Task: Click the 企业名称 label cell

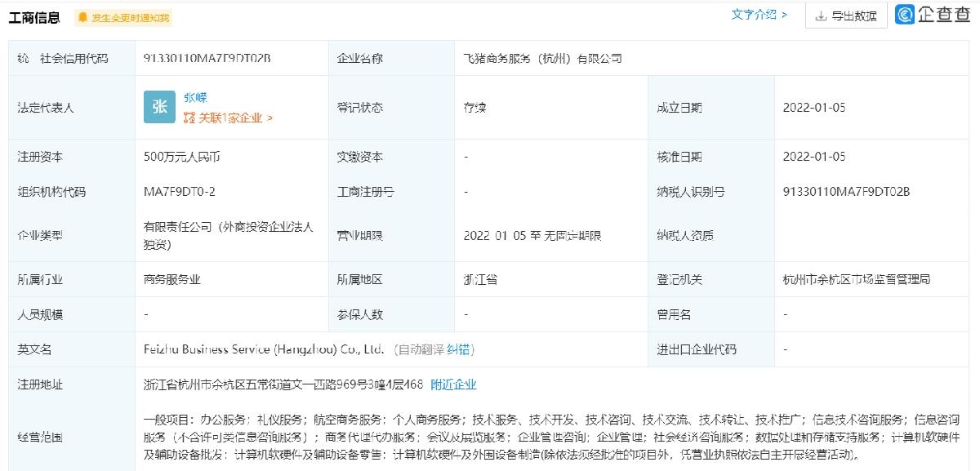Action: (x=391, y=59)
